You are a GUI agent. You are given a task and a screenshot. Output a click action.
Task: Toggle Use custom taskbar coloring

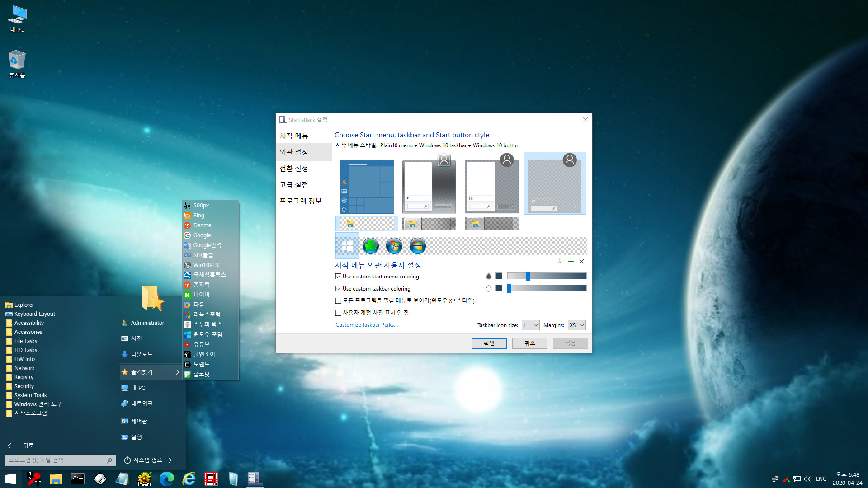[338, 289]
